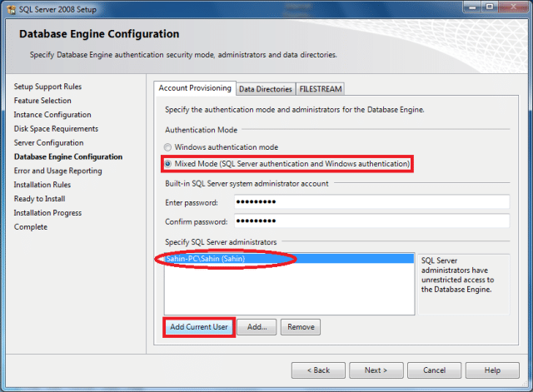Select Windows authentication mode radio button
The height and width of the screenshot is (392, 533).
tap(167, 147)
